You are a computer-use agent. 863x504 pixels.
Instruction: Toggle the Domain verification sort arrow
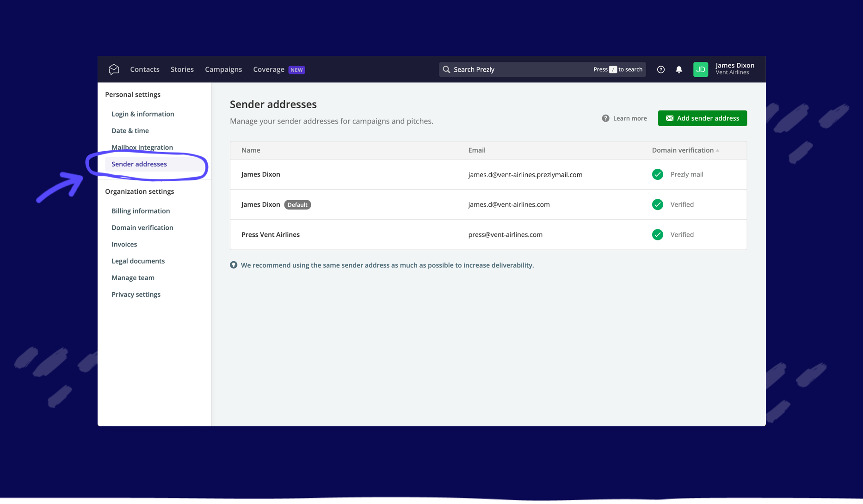coord(718,150)
